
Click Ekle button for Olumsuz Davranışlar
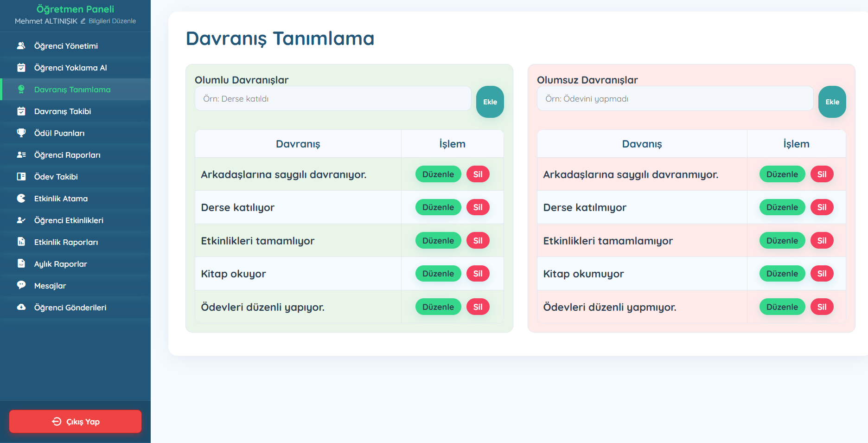point(832,102)
